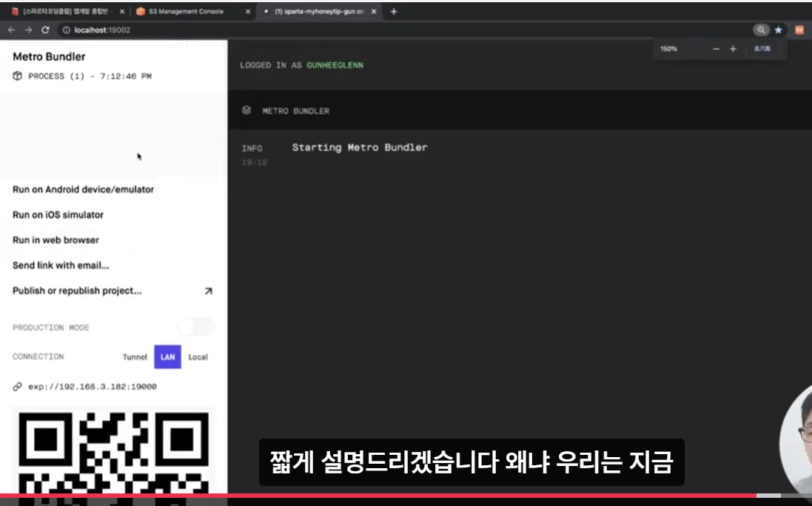Open the orange extension icon in toolbar
812x506 pixels.
(799, 30)
